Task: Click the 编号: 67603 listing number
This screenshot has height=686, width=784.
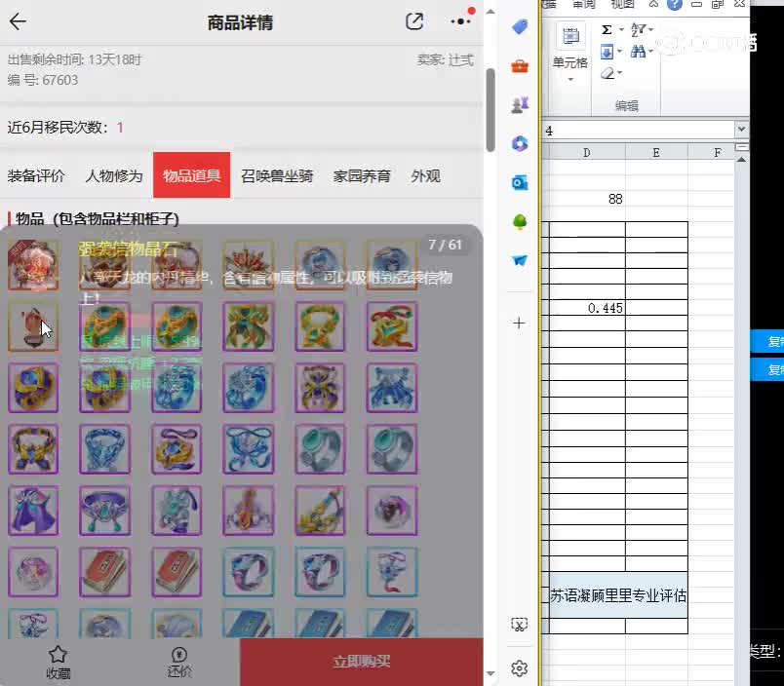Action: [43, 80]
